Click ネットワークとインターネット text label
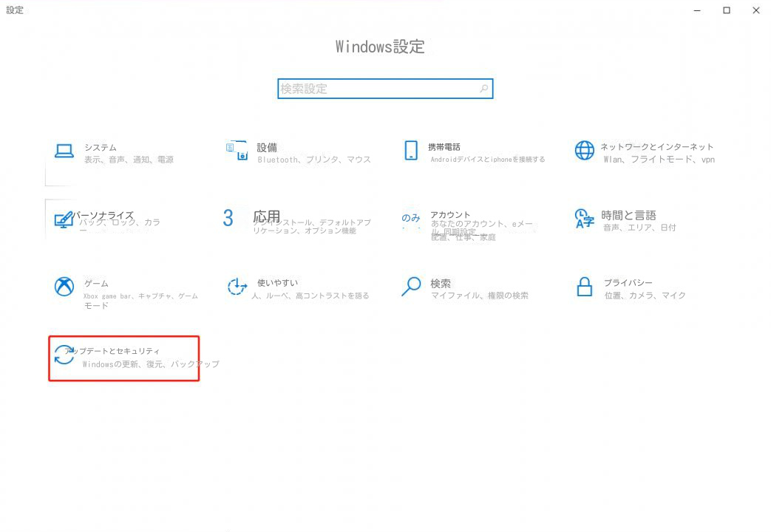771x532 pixels. pos(657,146)
